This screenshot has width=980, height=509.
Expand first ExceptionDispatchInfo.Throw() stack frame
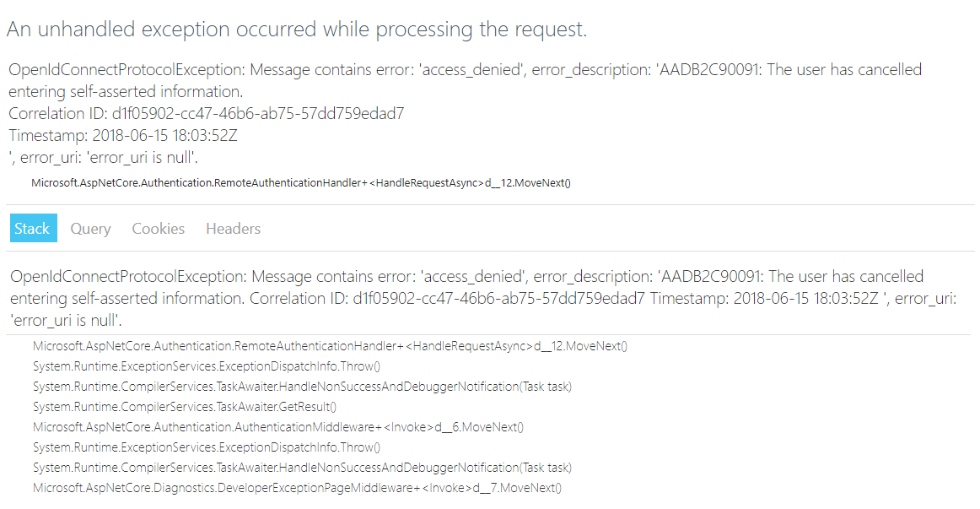point(207,366)
